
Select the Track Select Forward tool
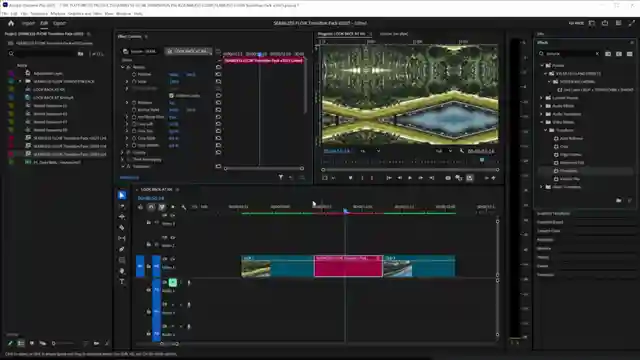(x=122, y=206)
